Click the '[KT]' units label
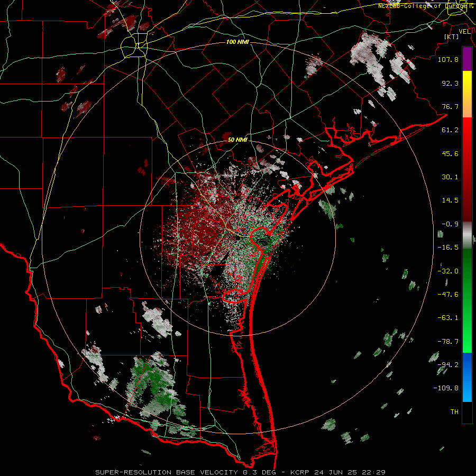The image size is (476, 476). tap(452, 36)
